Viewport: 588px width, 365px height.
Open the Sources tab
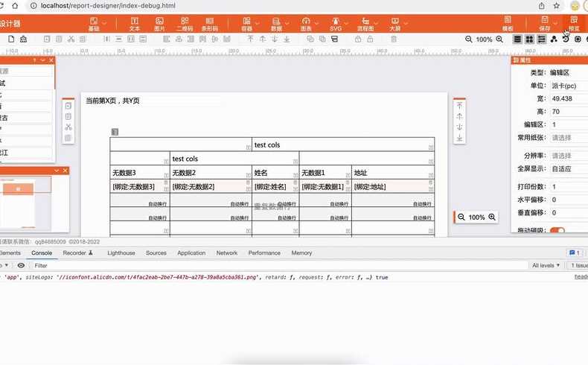(156, 253)
